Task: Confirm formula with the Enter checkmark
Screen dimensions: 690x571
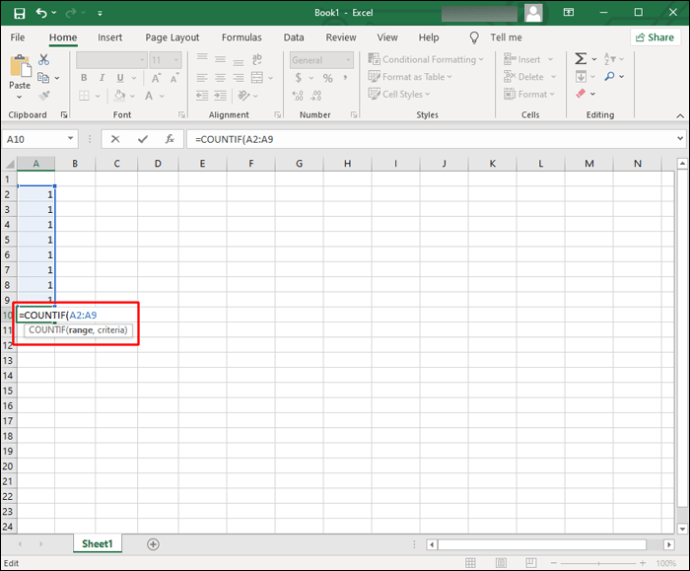Action: click(x=143, y=139)
